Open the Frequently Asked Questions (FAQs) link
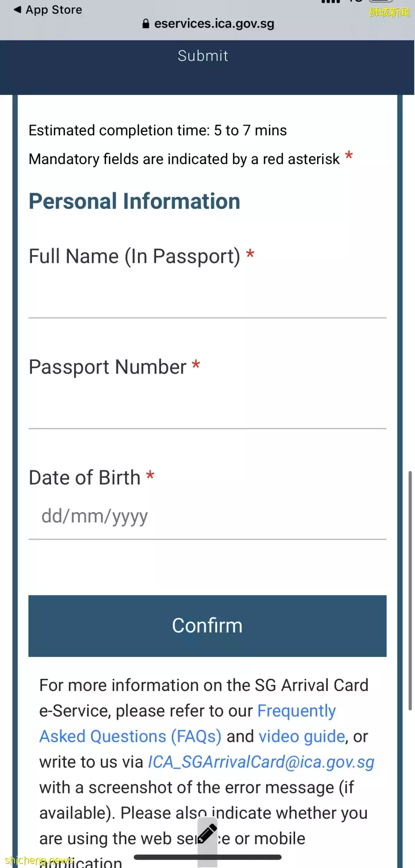This screenshot has width=415, height=868. (x=130, y=737)
